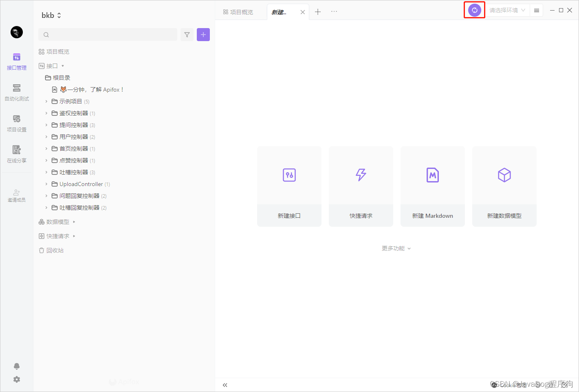579x392 pixels.
Task: Open the bkb project switcher
Action: (x=51, y=15)
